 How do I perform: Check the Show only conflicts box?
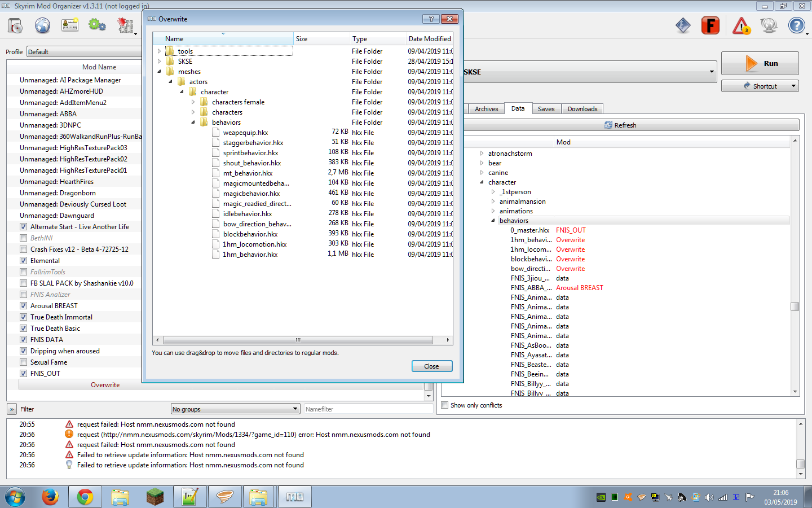tap(445, 405)
